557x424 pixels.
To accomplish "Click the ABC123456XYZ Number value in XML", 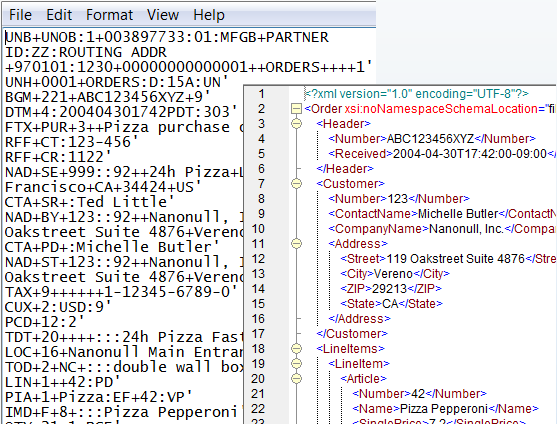I will pyautogui.click(x=430, y=139).
